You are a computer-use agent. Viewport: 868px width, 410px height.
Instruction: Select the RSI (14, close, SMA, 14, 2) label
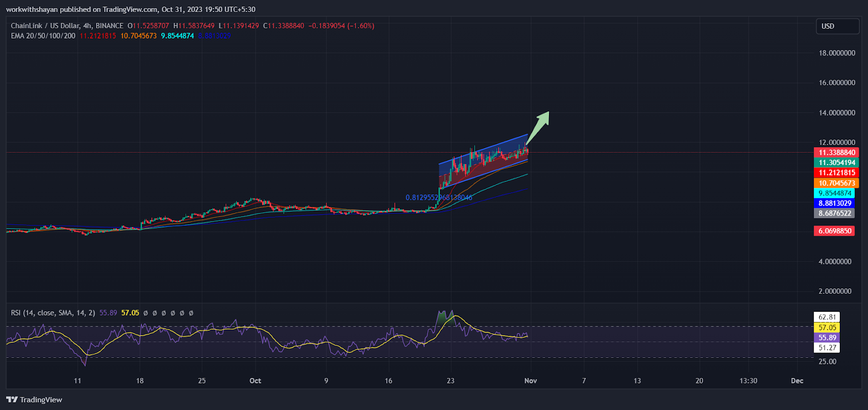tap(53, 313)
